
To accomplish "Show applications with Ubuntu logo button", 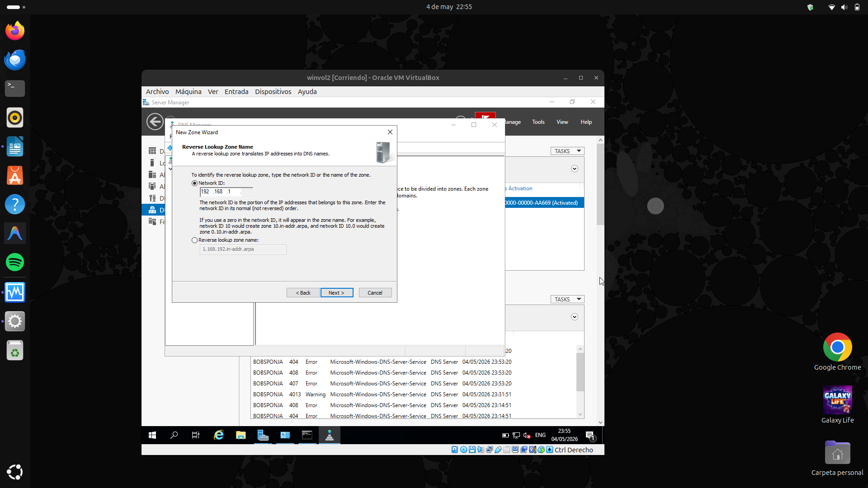I will pos(15,472).
